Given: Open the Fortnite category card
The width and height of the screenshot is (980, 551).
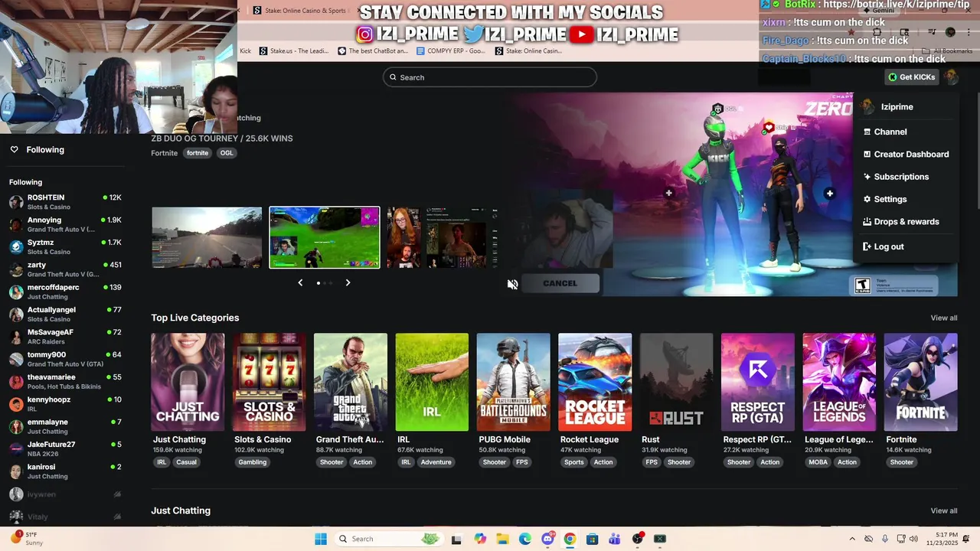Looking at the screenshot, I should (921, 382).
